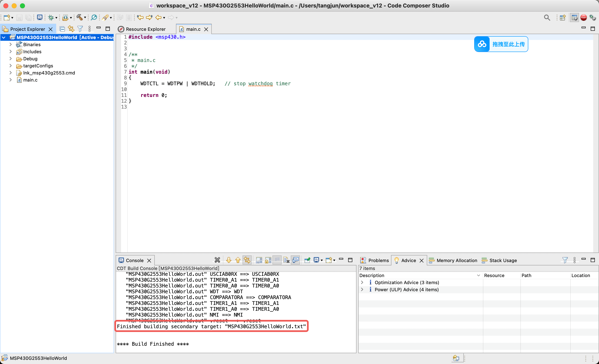Open Project Explorer view menu dots

[x=89, y=29]
